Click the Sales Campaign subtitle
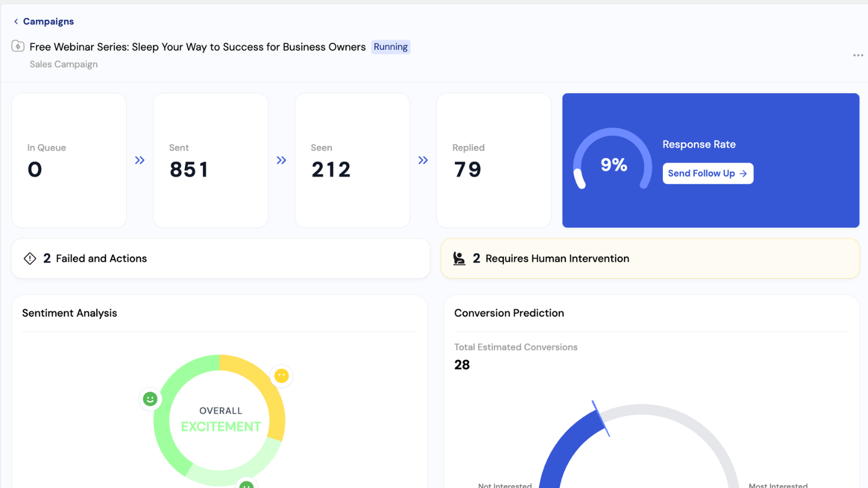The width and height of the screenshot is (868, 488). (x=63, y=65)
